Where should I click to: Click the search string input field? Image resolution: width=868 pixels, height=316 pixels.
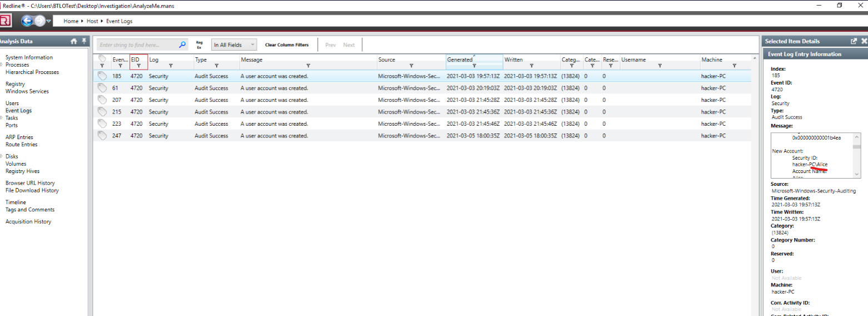[x=138, y=45]
